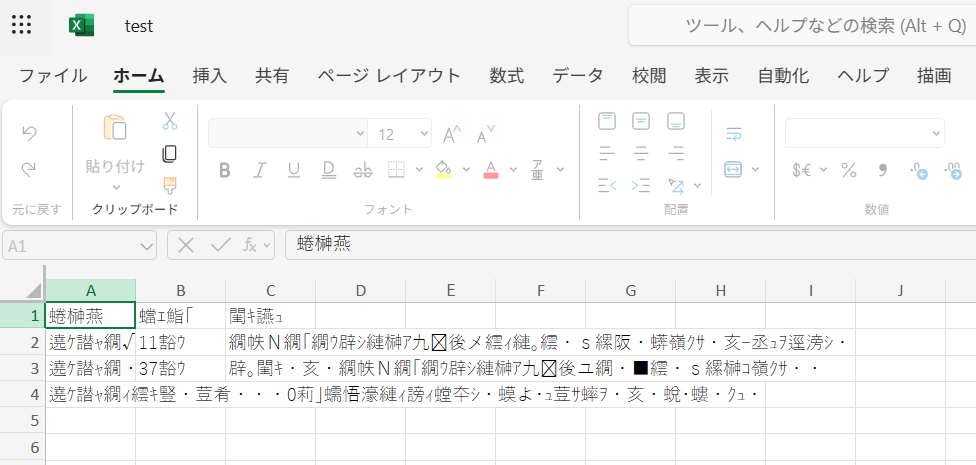Toggle bold formatting
Screen dimensions: 976x465
[225, 170]
